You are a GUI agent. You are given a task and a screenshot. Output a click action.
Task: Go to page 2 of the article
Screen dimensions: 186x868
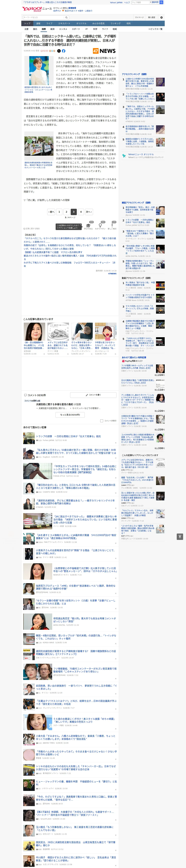(66, 212)
